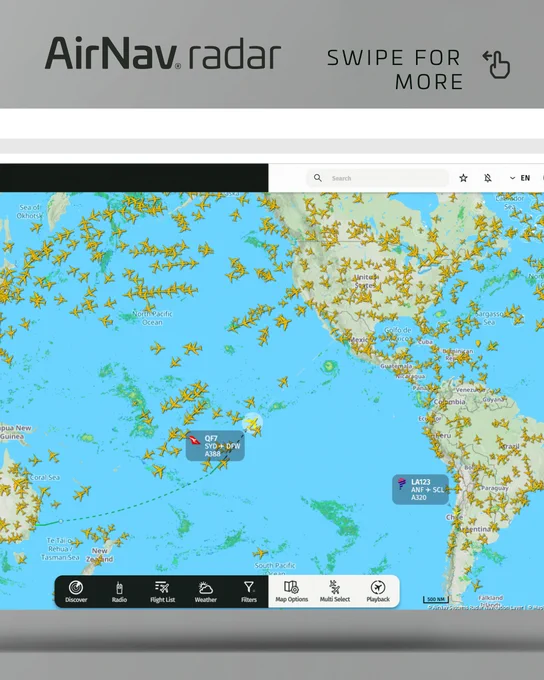Select the QF7 SYD-DFW flight label
Viewport: 544px width, 680px height.
215,446
